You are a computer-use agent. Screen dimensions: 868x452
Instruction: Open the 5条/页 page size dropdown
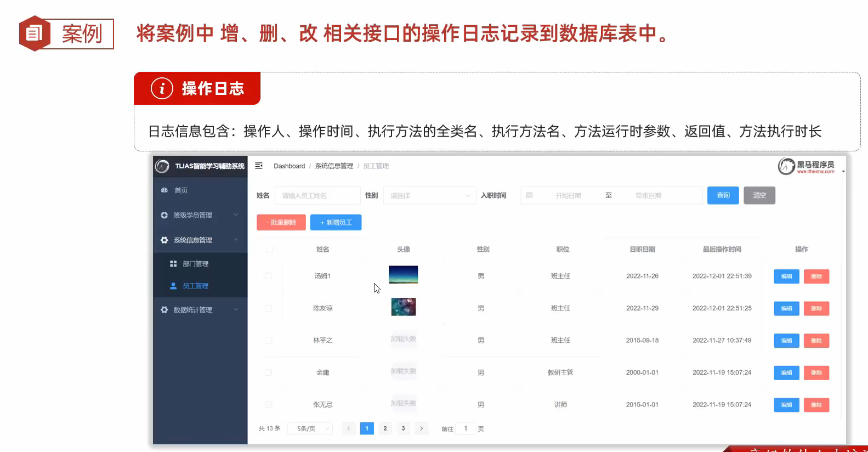[313, 428]
